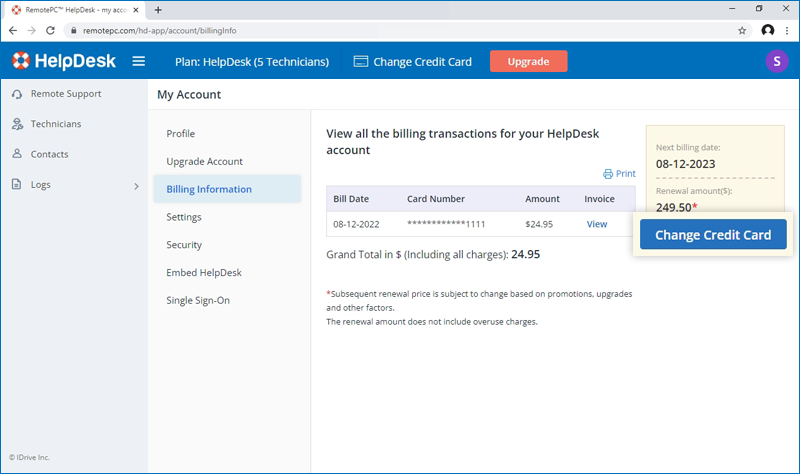Screen dimensions: 800x474
Task: Click the browser forward arrow
Action: point(32,31)
